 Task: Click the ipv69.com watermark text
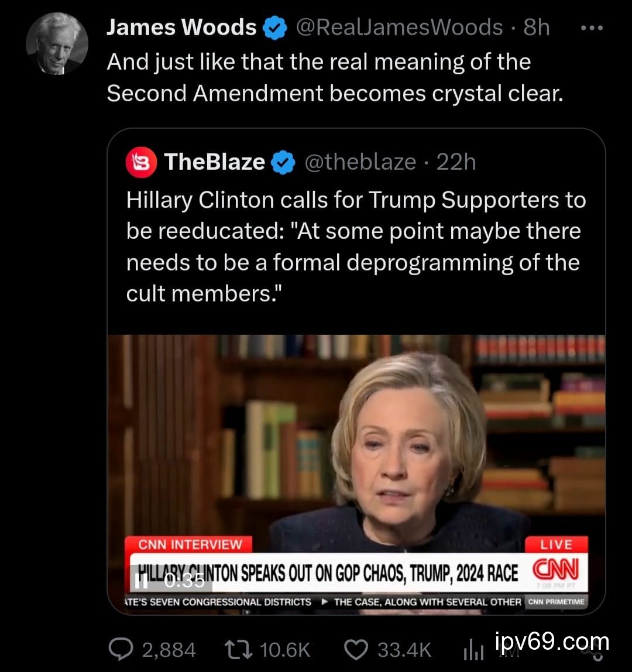click(552, 642)
